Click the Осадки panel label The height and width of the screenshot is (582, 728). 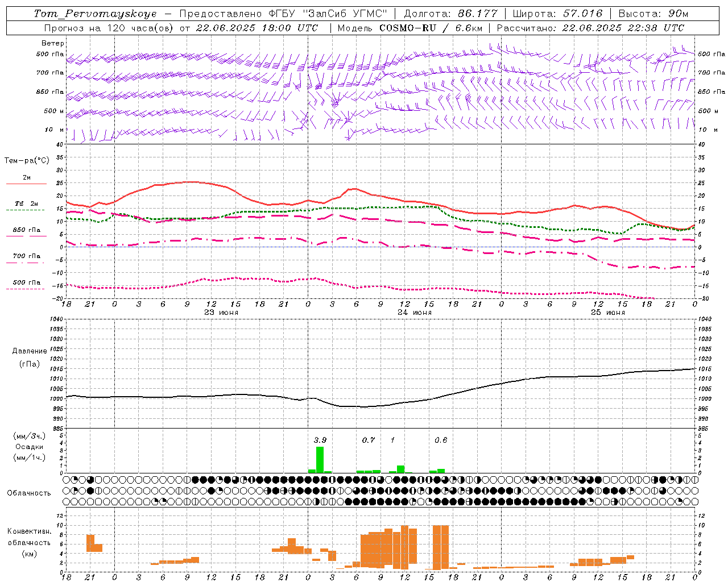pyautogui.click(x=30, y=447)
